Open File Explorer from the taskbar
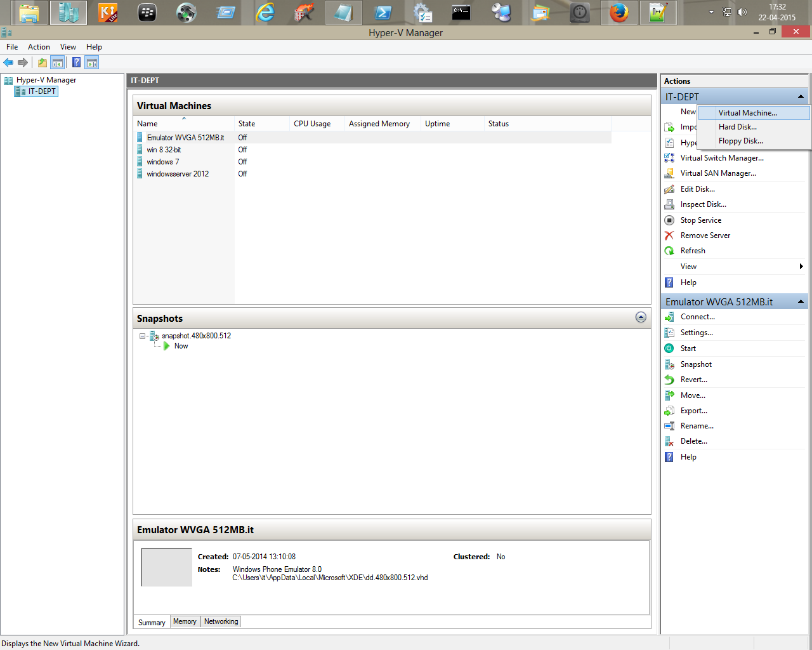812x650 pixels. click(29, 13)
